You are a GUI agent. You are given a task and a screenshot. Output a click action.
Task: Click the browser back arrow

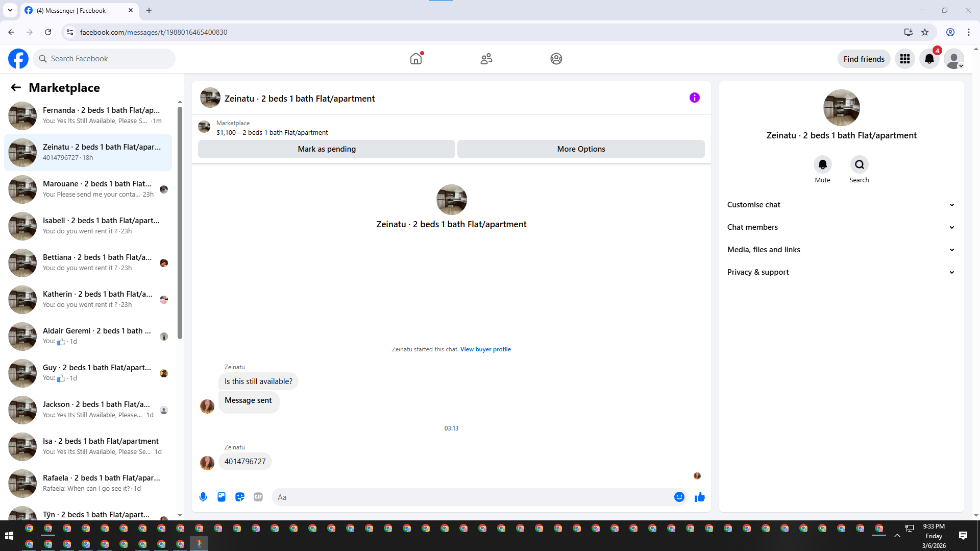(x=11, y=32)
